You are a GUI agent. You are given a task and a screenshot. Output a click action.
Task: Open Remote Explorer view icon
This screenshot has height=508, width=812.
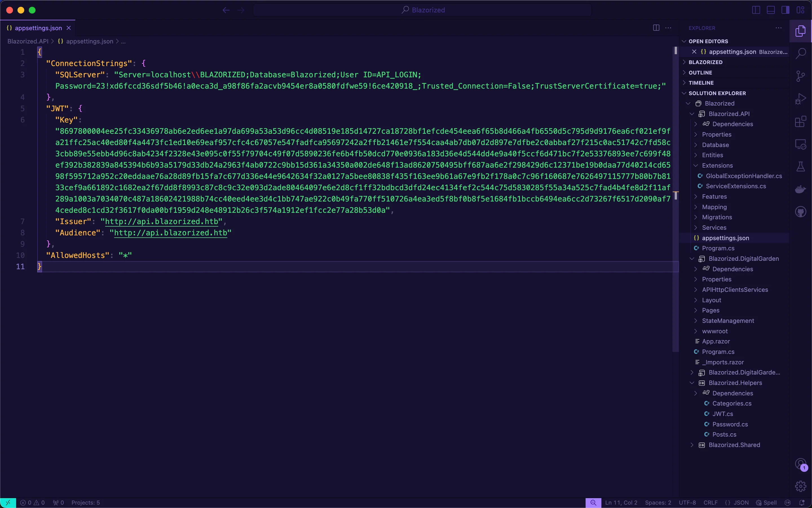click(x=801, y=144)
